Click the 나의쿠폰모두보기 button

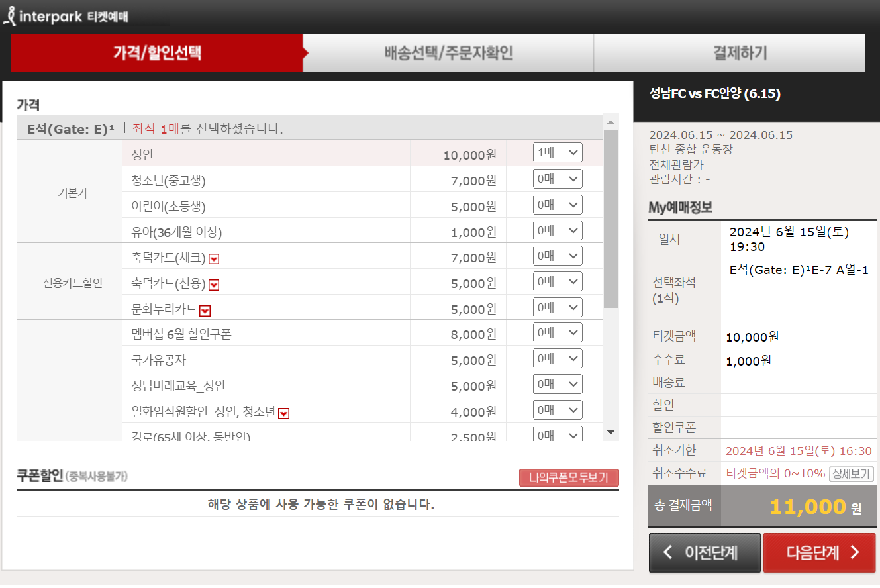click(569, 477)
